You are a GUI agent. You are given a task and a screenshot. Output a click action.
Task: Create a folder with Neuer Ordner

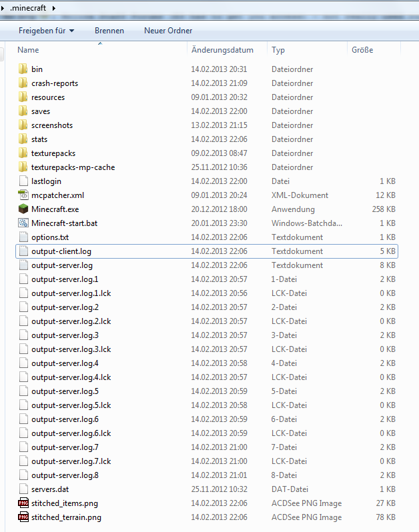(x=168, y=31)
